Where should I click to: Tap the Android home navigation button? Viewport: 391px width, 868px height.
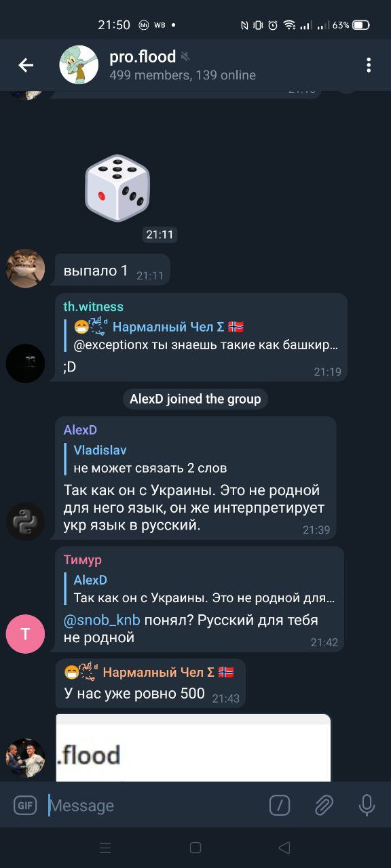pyautogui.click(x=195, y=848)
